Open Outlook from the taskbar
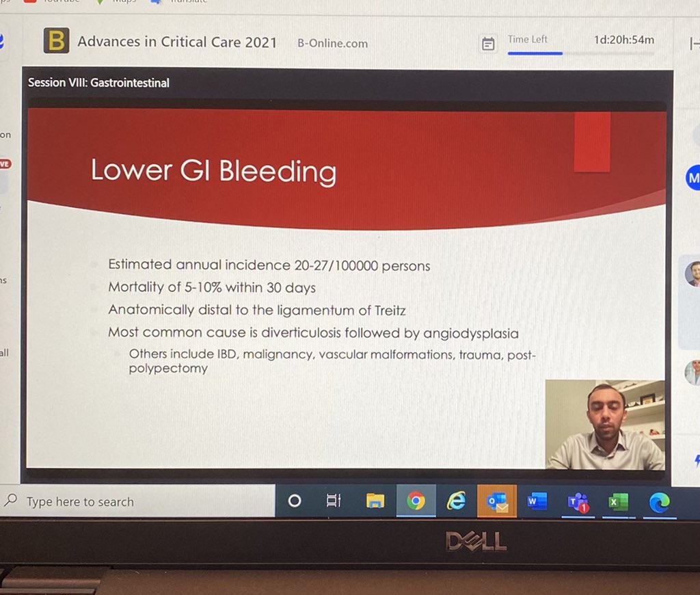Screen dimensions: 700x595 click(497, 501)
